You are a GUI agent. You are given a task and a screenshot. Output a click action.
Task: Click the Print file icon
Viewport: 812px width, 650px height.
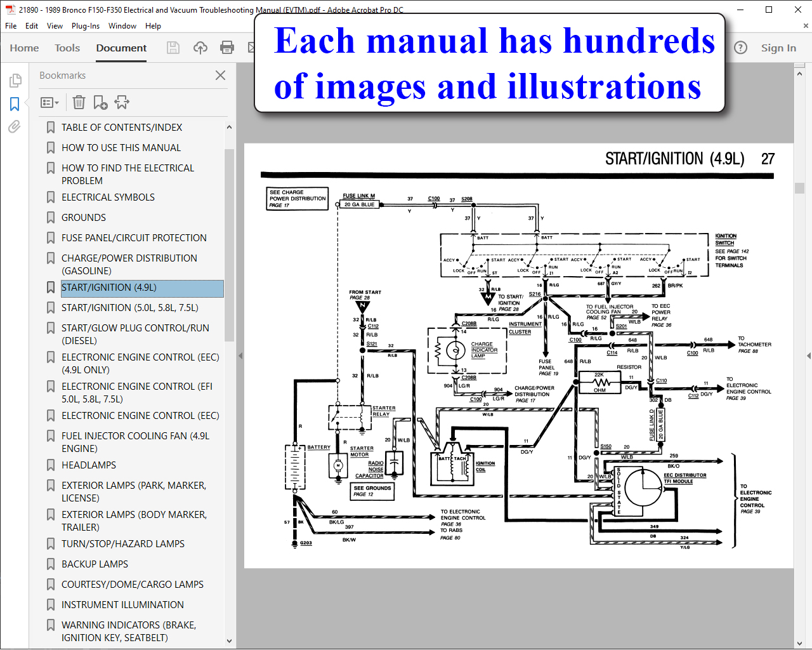[x=227, y=48]
